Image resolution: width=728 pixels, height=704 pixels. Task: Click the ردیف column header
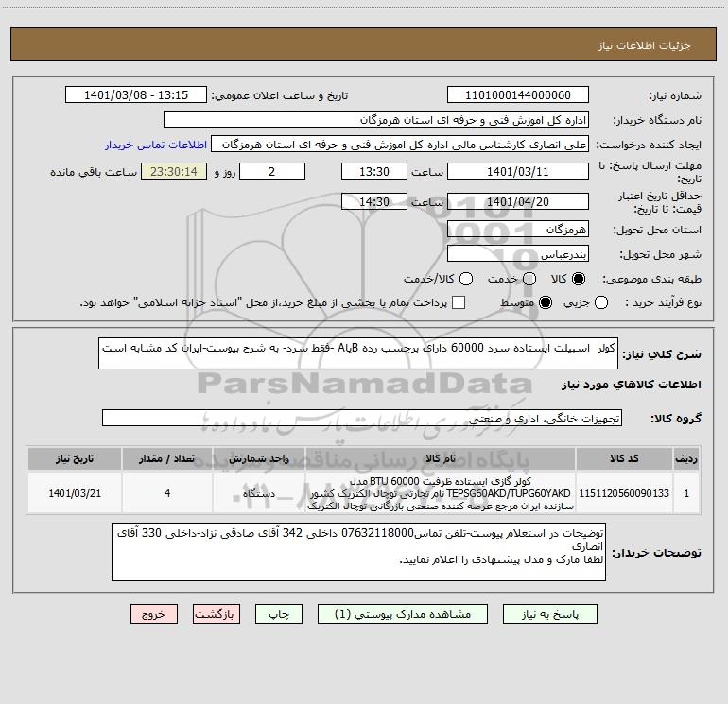pos(686,458)
